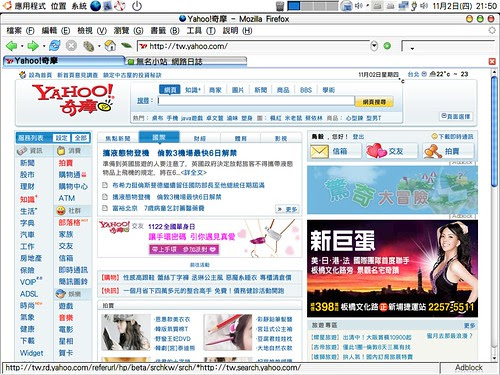500x375 pixels.
Task: Click the page's vertical scrollbar thumb
Action: 494,132
